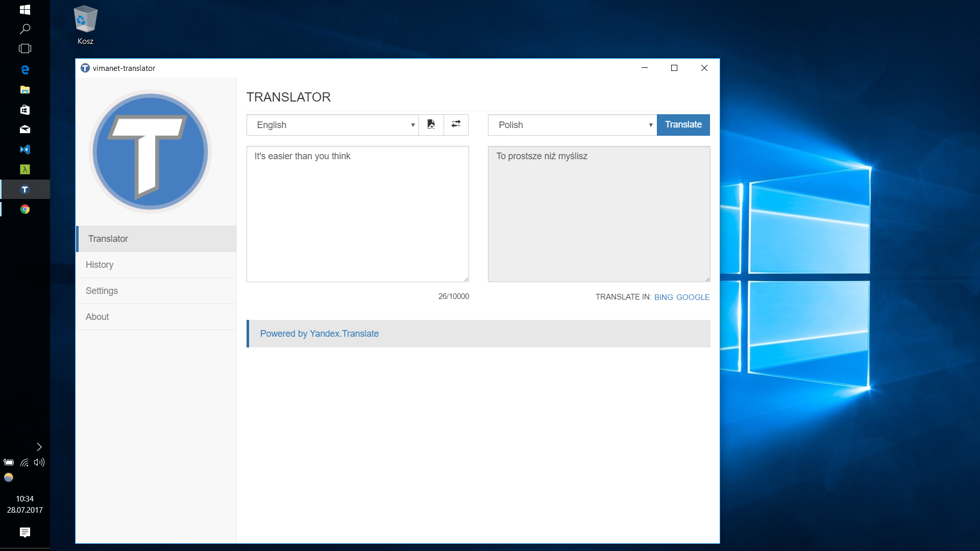The height and width of the screenshot is (551, 980).
Task: Open Visual Studio Code from taskbar
Action: (24, 149)
